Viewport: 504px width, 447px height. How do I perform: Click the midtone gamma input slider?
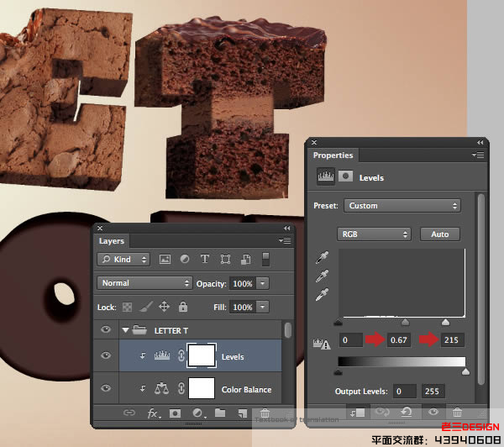tap(405, 322)
